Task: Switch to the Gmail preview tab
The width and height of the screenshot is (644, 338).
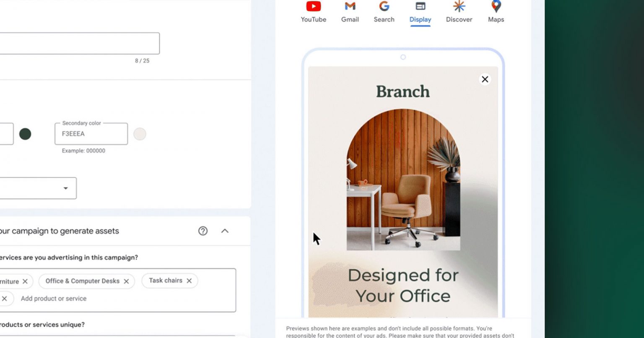Action: pos(350,12)
